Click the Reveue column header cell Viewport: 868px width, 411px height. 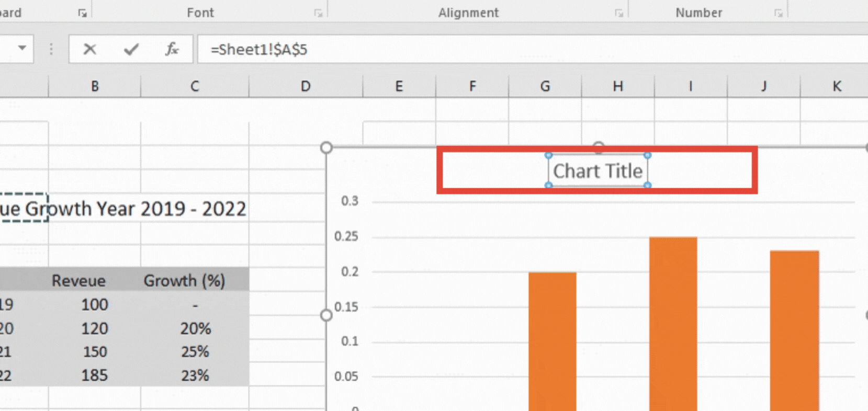pos(78,281)
